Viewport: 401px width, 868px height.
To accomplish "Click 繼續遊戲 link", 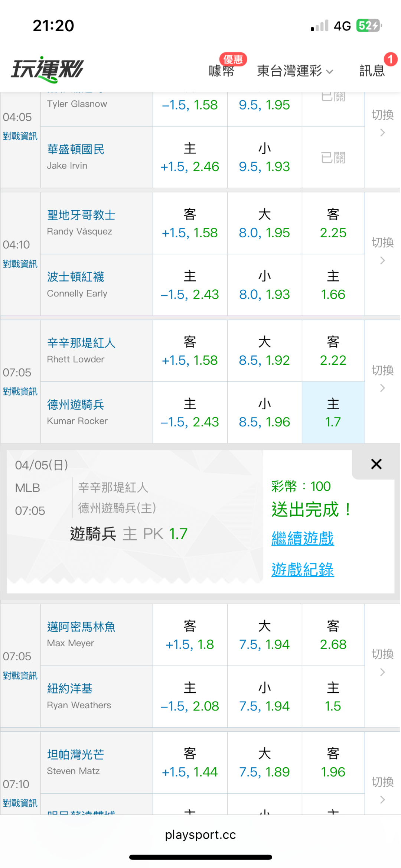I will click(x=303, y=538).
